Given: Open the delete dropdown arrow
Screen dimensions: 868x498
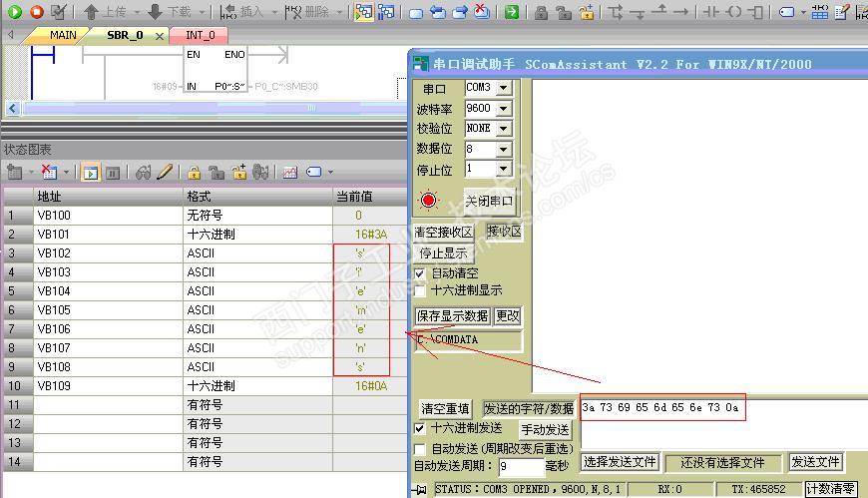Looking at the screenshot, I should click(x=339, y=12).
